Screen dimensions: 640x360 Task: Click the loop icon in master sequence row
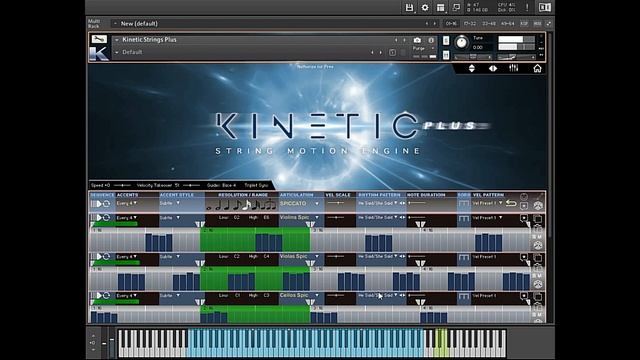coord(107,204)
